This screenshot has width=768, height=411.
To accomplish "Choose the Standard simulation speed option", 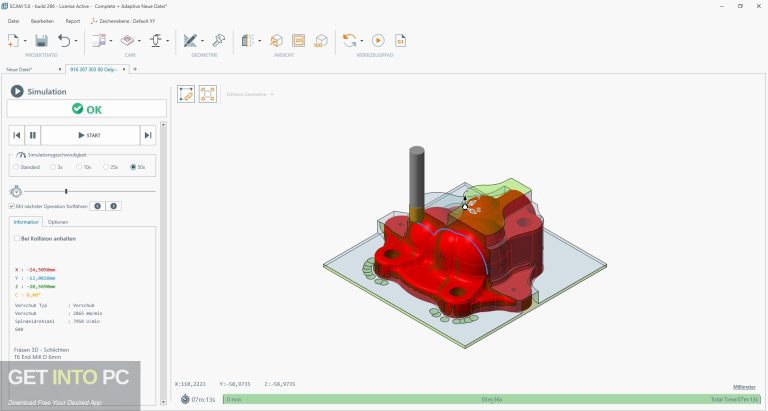I will click(x=15, y=167).
